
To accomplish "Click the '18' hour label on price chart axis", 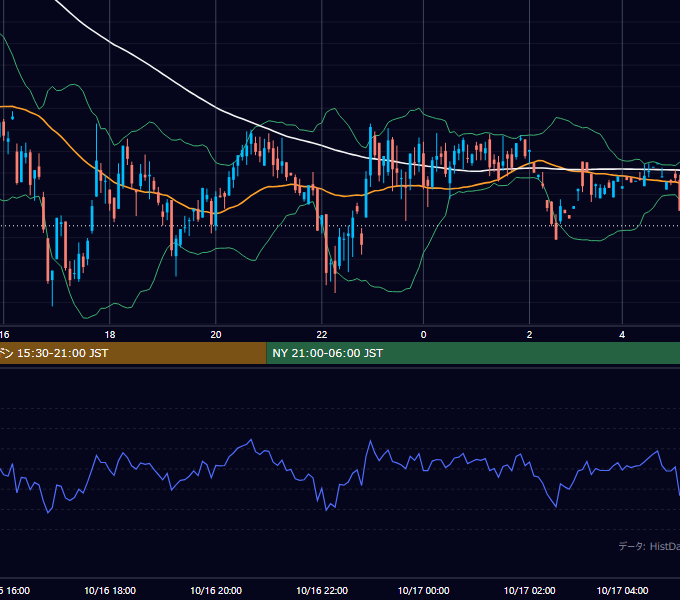I will [x=110, y=335].
